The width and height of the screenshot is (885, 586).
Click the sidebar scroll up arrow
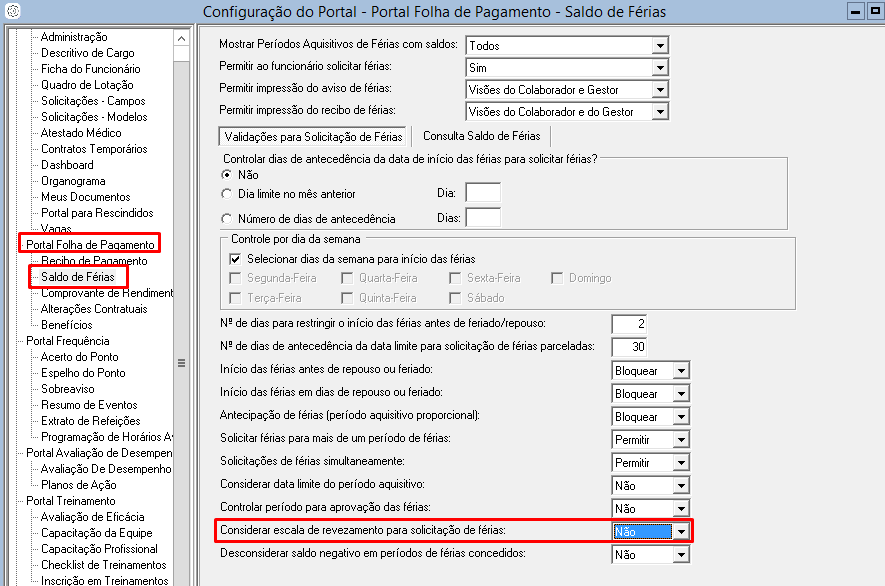pos(181,37)
